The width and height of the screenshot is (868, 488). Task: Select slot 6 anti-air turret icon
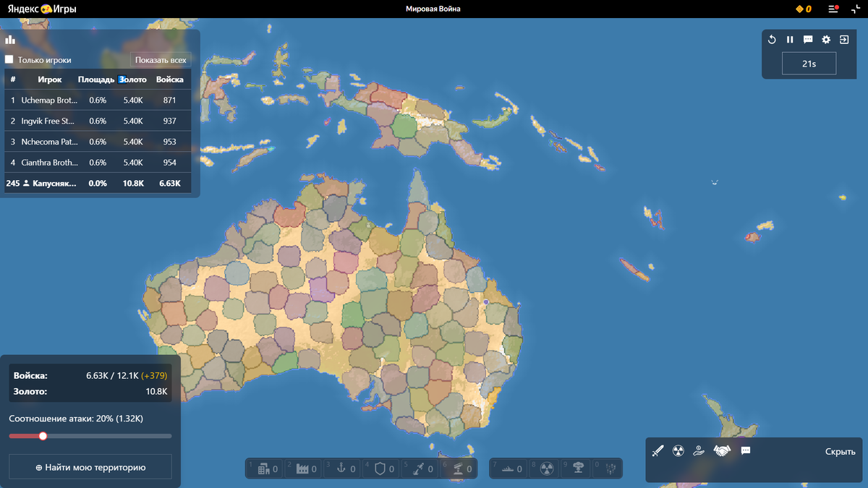[458, 468]
